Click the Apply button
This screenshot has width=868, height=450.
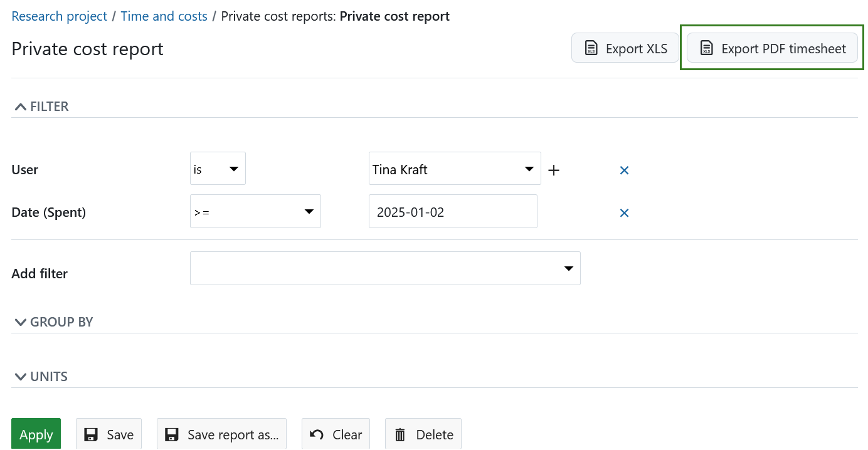coord(36,434)
